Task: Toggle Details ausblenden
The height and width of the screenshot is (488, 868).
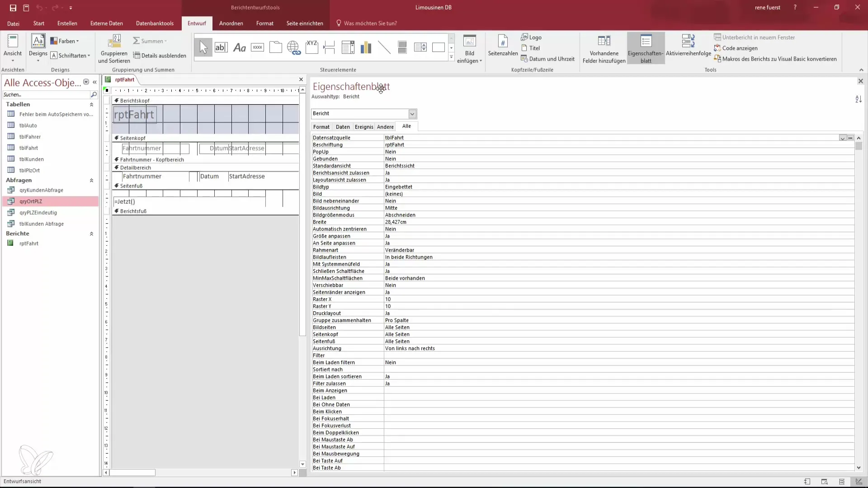Action: coord(160,56)
